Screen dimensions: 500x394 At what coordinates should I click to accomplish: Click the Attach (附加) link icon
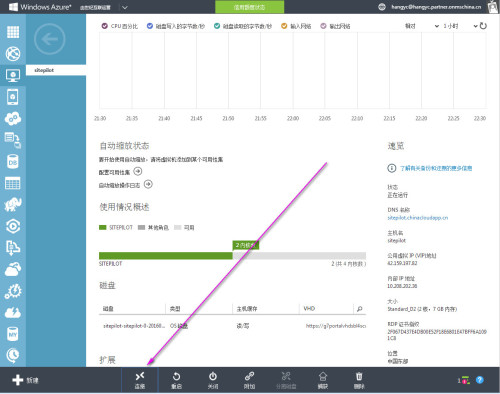[x=249, y=377]
